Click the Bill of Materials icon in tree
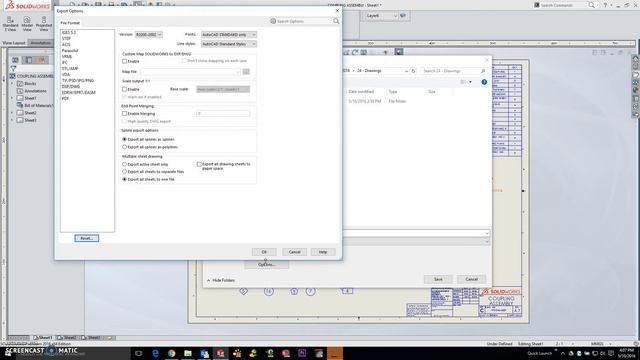The width and height of the screenshot is (640, 360). pyautogui.click(x=20, y=105)
